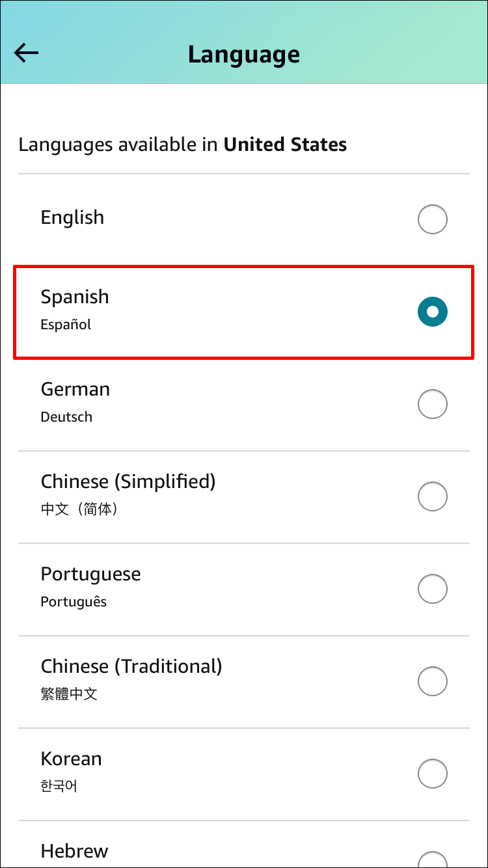Viewport: 488px width, 868px height.
Task: Select the English radio button
Action: 432,219
